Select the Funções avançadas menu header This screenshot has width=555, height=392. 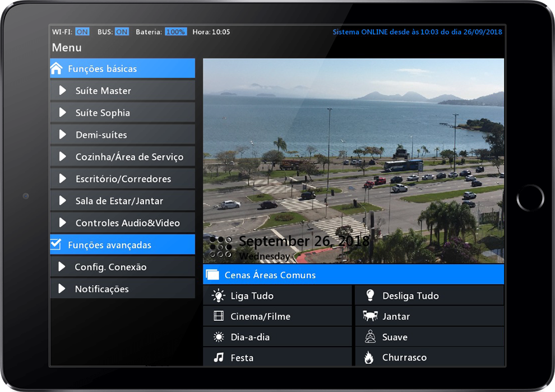click(x=122, y=244)
